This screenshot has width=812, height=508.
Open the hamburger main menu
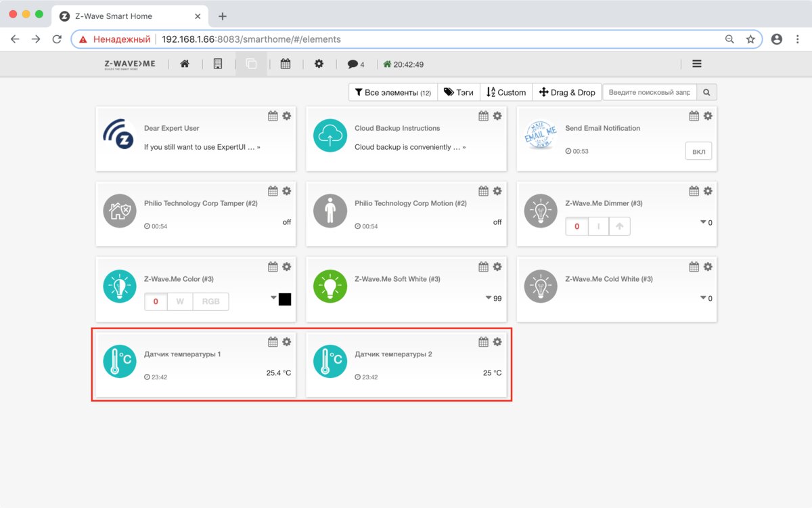697,64
